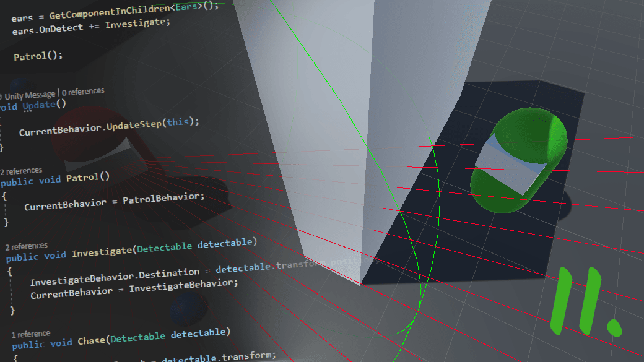Open '2 references' link above the Patrol method
Screen dimensions: 644x362
click(21, 171)
